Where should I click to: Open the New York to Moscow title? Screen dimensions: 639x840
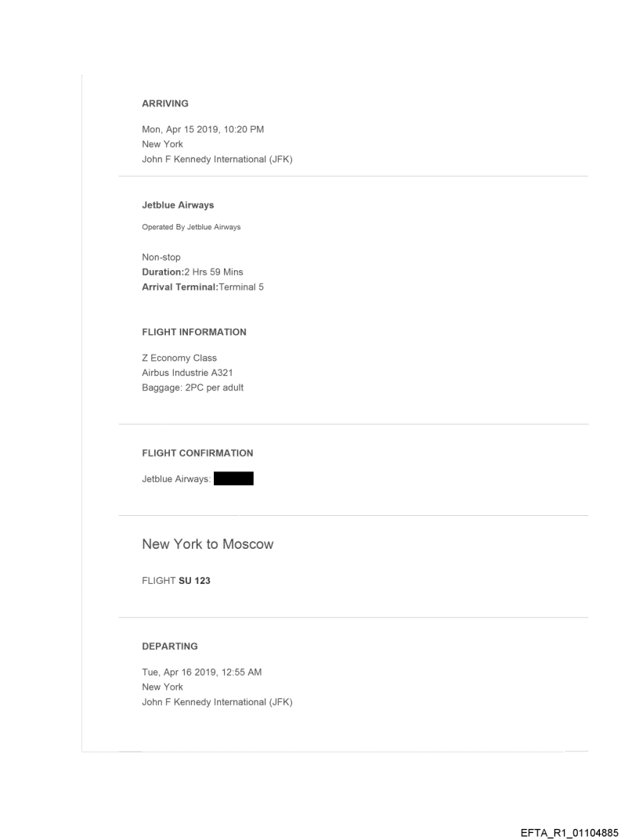[x=208, y=544]
